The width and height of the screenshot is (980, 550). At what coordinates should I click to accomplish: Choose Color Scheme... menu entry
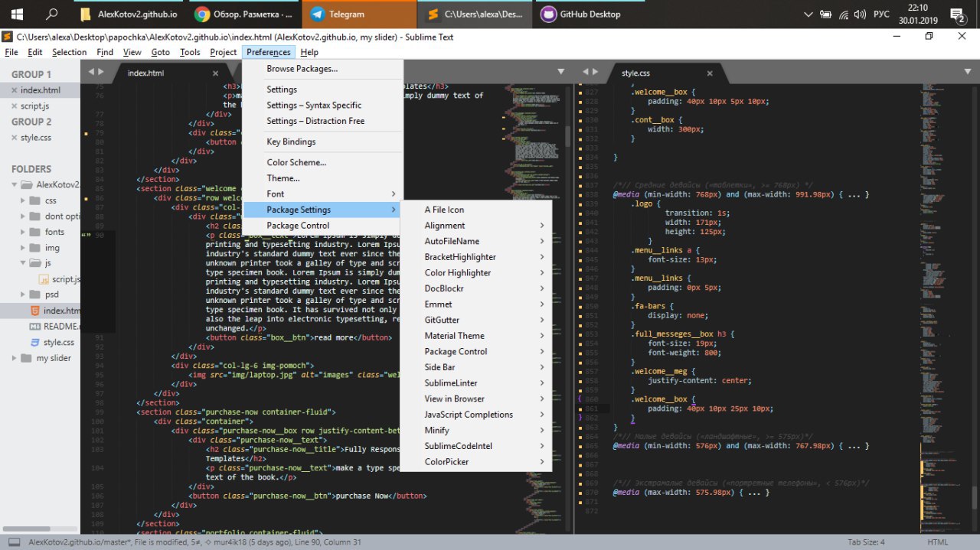click(322, 162)
